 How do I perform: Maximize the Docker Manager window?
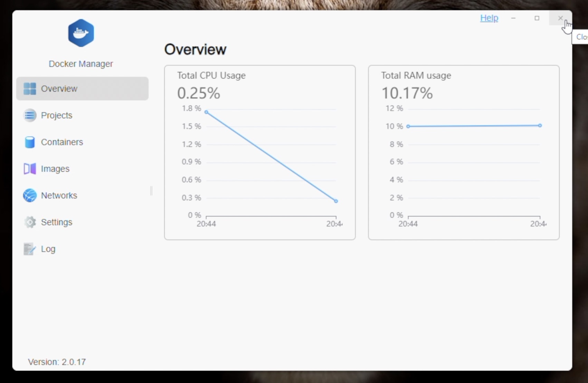(537, 18)
